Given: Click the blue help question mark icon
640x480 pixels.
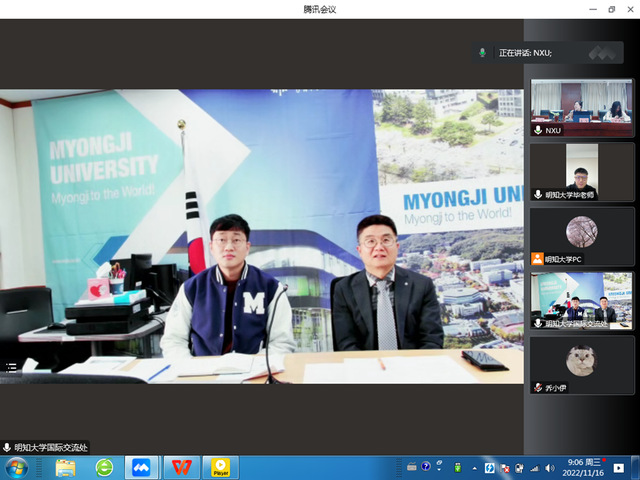Looking at the screenshot, I should coord(426,466).
